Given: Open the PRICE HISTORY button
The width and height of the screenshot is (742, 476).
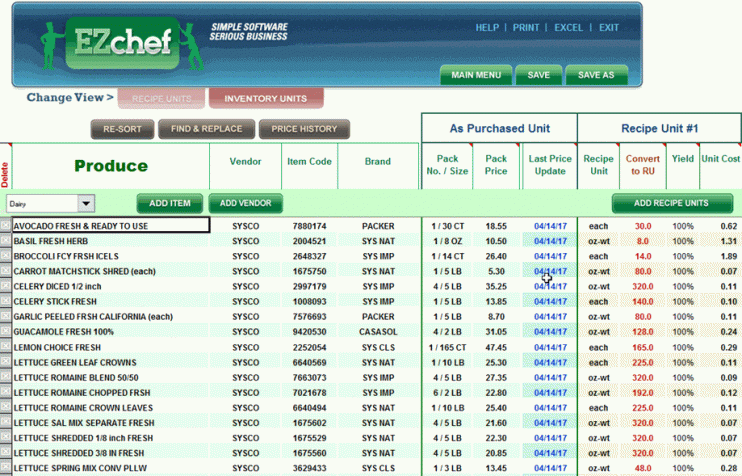Looking at the screenshot, I should (304, 129).
